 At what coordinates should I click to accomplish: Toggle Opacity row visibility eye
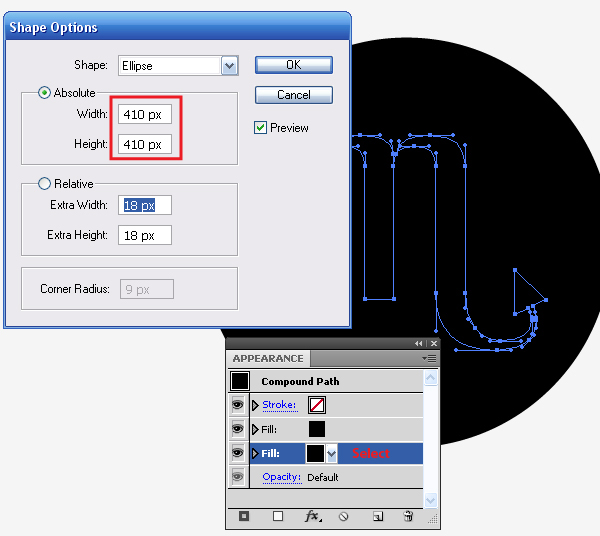coord(238,477)
